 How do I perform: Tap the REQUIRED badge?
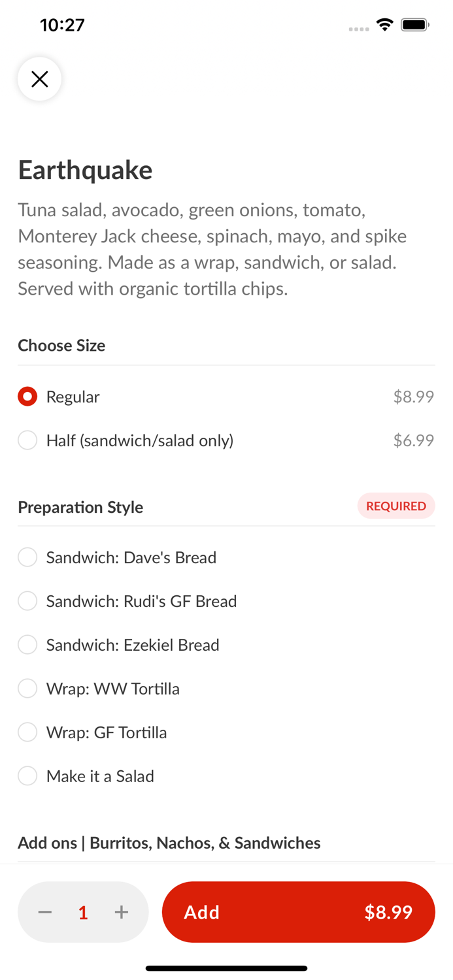(395, 506)
